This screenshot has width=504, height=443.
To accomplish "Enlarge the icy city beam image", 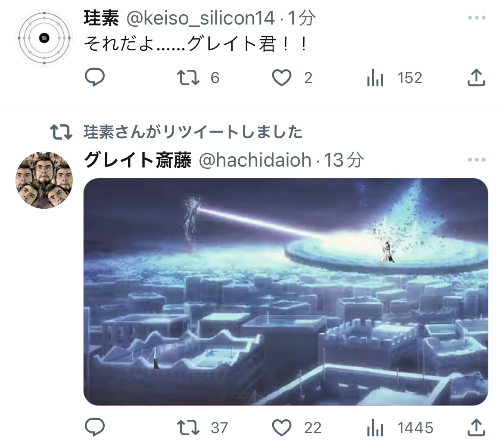I will pyautogui.click(x=286, y=292).
